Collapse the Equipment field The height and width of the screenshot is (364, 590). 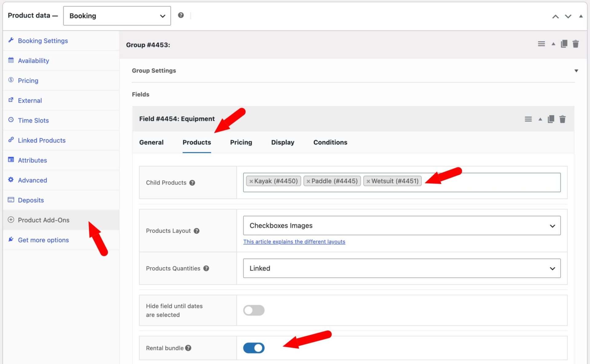[x=540, y=119]
